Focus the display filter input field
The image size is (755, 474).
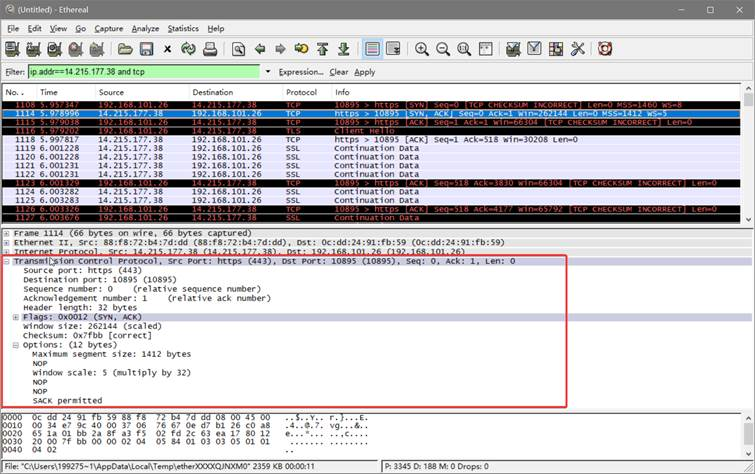[143, 72]
